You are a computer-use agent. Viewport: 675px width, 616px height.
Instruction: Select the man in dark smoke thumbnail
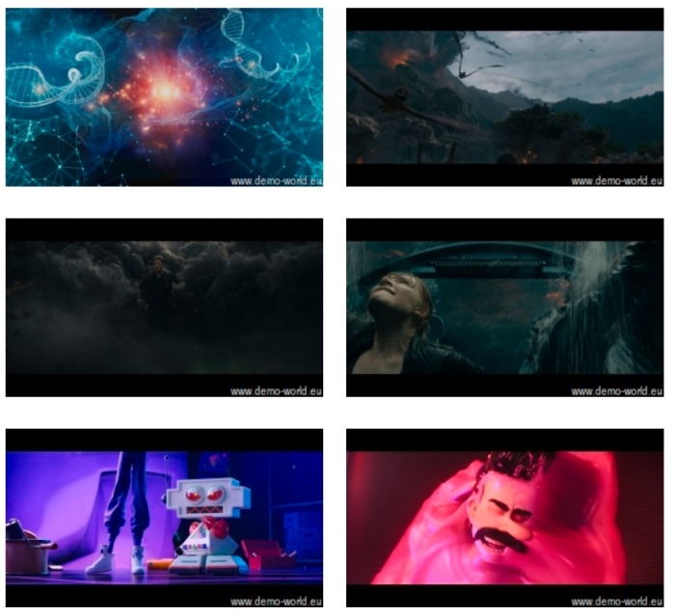click(x=164, y=308)
